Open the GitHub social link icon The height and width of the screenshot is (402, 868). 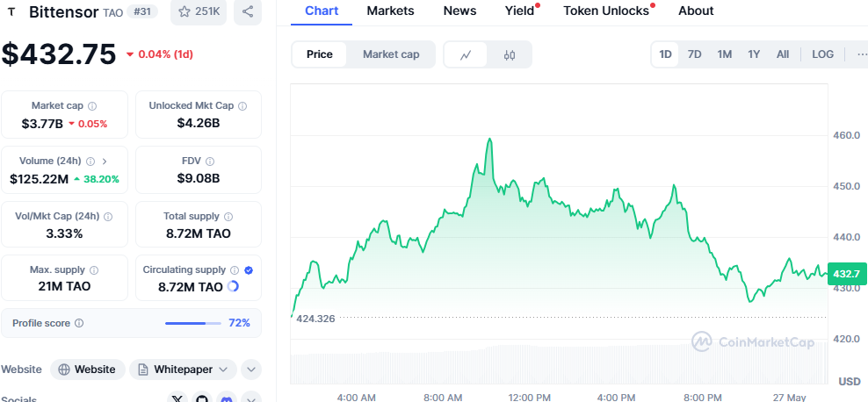[x=202, y=398]
